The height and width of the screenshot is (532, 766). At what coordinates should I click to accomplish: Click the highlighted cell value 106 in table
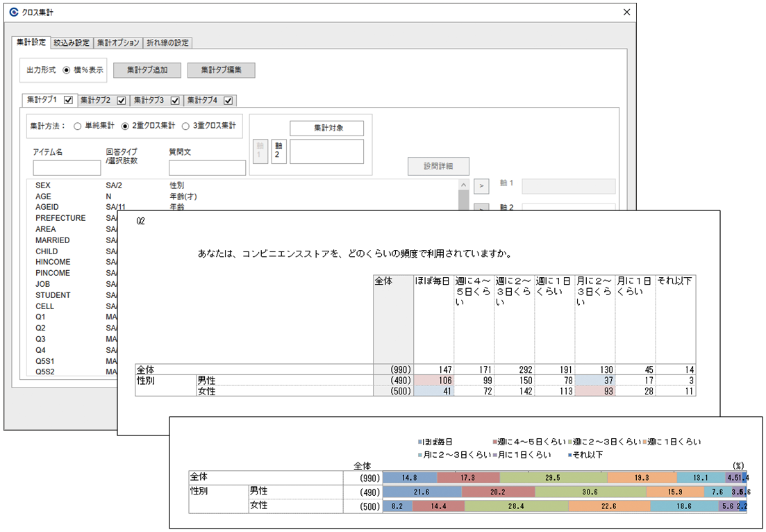434,381
